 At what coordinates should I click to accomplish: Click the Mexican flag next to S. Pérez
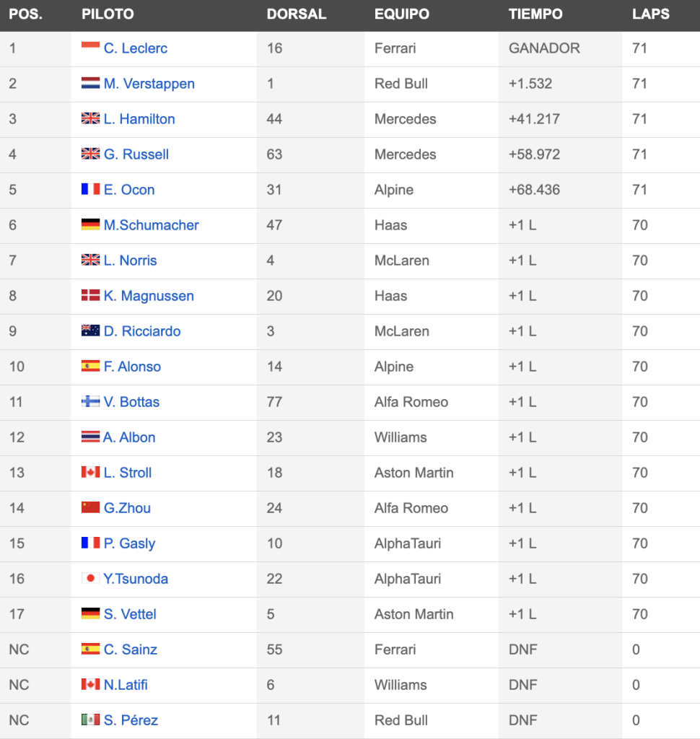click(x=90, y=720)
